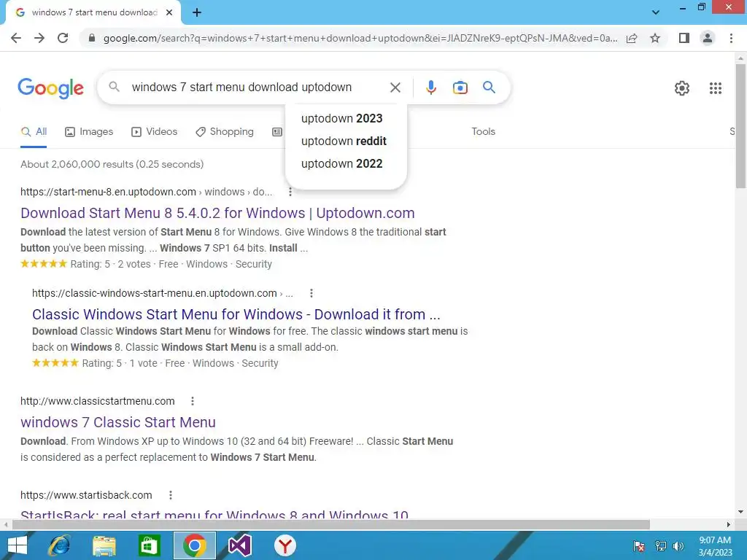Image resolution: width=747 pixels, height=560 pixels.
Task: Open more options for classicstartmenu.com result
Action: pyautogui.click(x=193, y=402)
